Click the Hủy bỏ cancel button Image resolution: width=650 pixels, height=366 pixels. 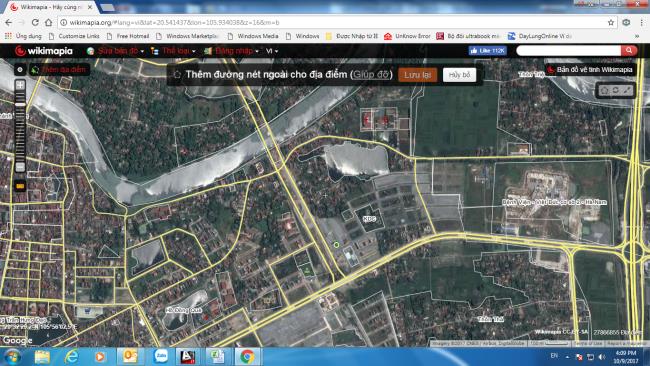pyautogui.click(x=459, y=75)
